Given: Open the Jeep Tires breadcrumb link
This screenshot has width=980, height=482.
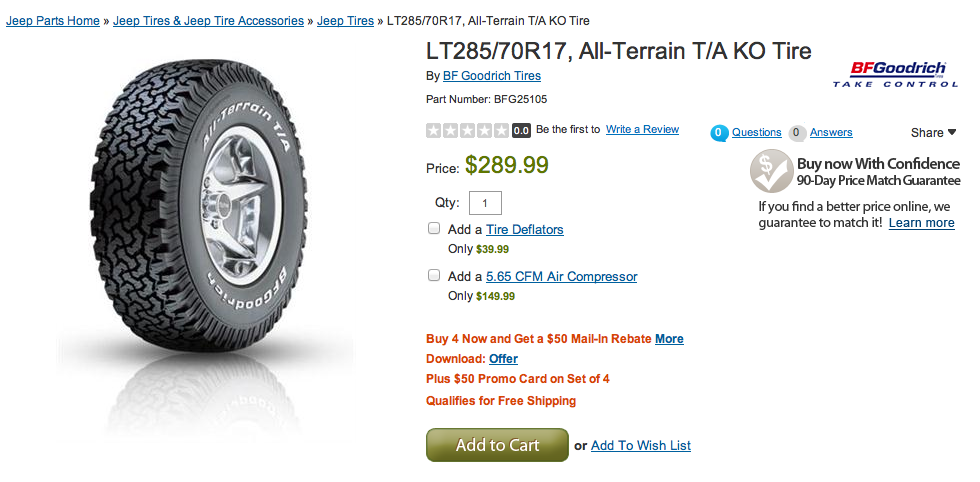Looking at the screenshot, I should tap(346, 21).
